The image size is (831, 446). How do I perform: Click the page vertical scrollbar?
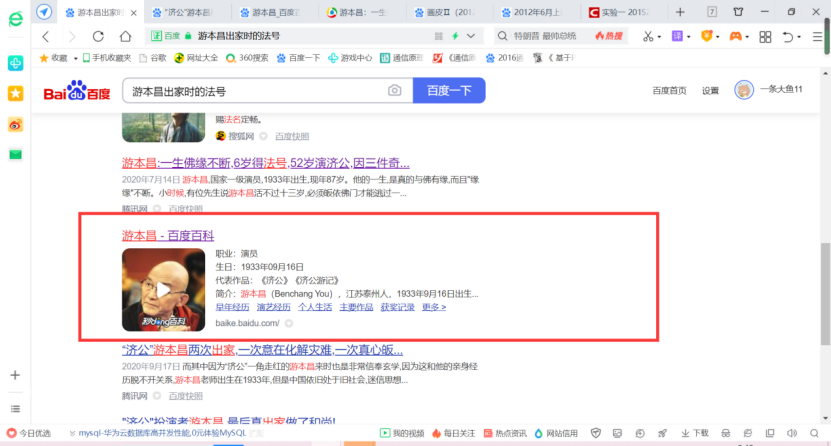click(825, 294)
